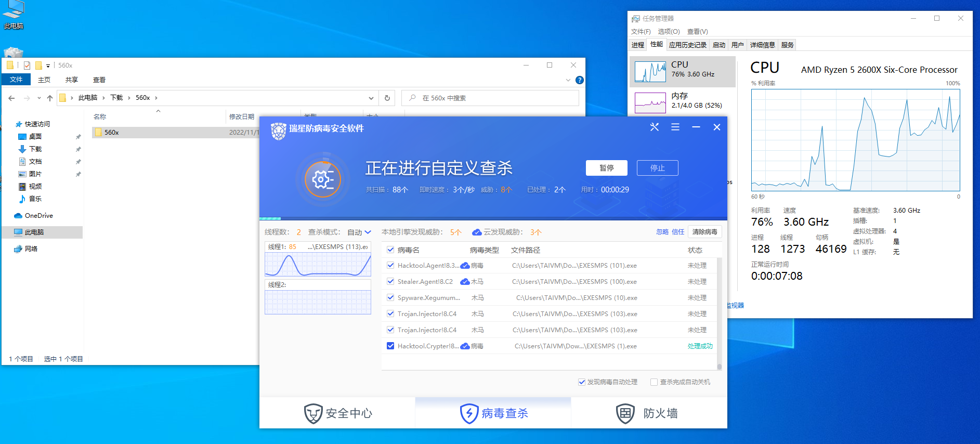Expand the breadcrumb chevron after 560x in address bar
980x444 pixels.
pos(156,98)
